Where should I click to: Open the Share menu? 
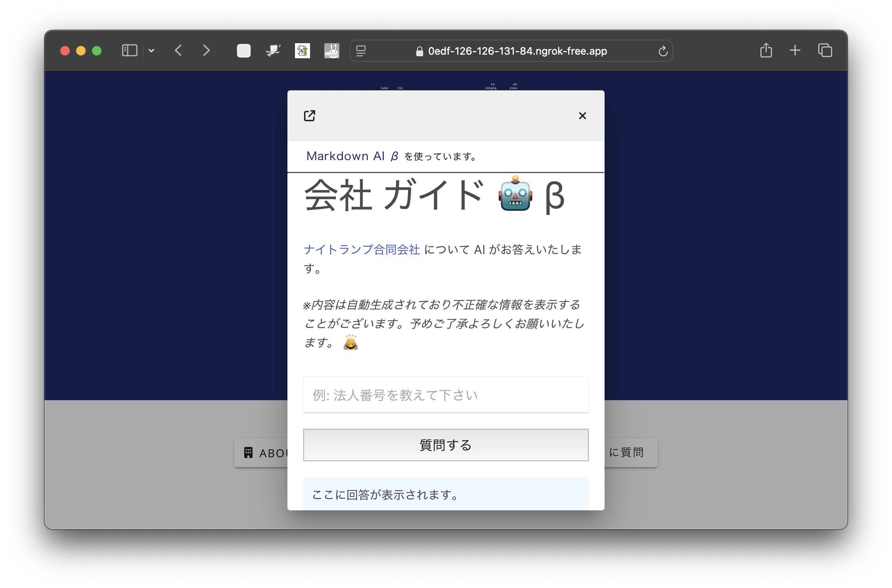766,50
